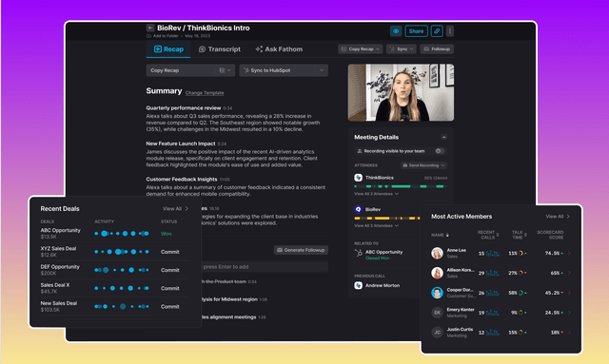
Task: Sort members by RECENT CALLS column
Action: pyautogui.click(x=488, y=235)
